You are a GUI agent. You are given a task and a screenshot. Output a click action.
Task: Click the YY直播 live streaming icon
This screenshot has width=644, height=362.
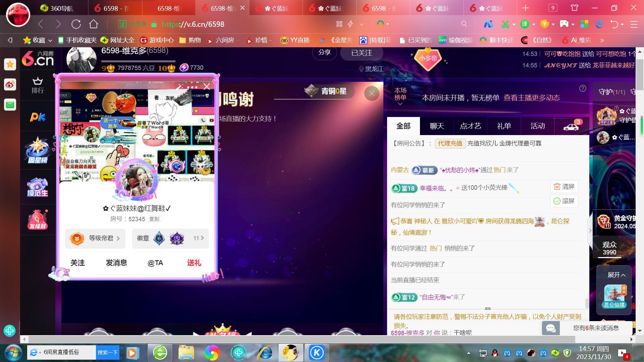[283, 40]
